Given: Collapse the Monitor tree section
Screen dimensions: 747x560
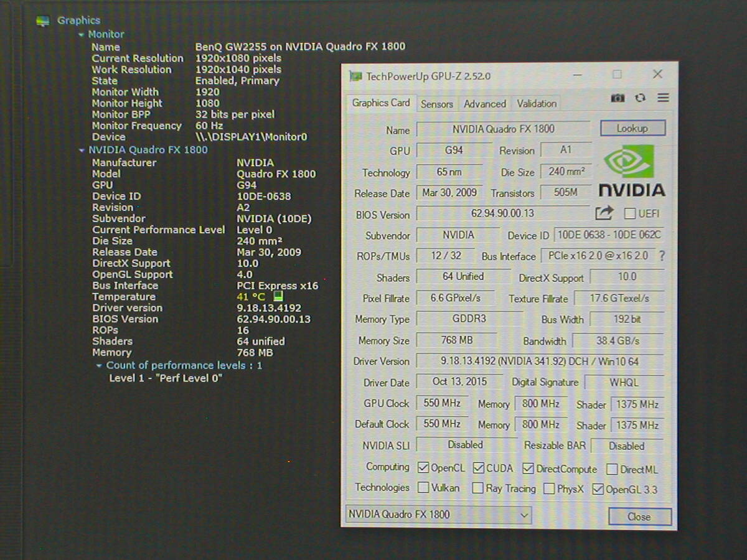Looking at the screenshot, I should pos(81,35).
